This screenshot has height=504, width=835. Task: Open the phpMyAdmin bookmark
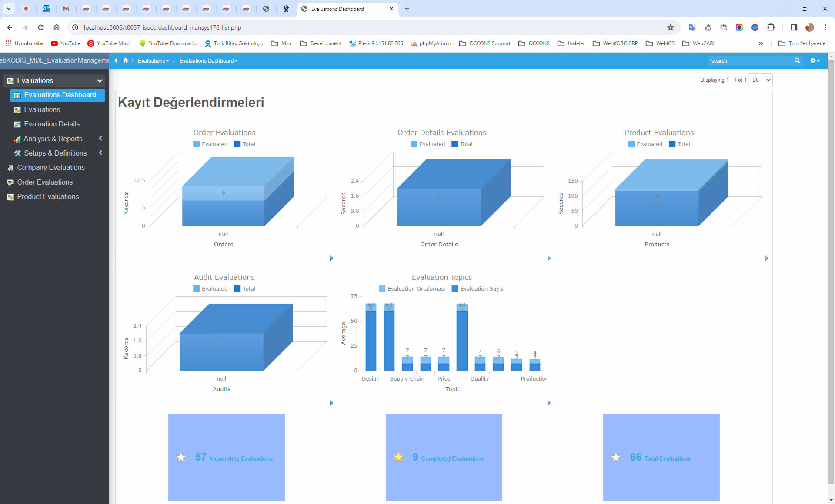[431, 43]
